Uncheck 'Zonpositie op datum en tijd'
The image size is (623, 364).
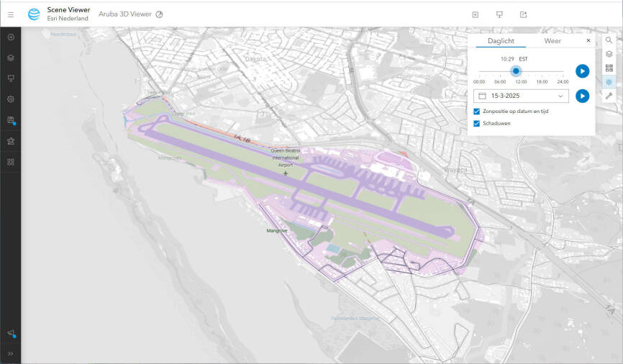(x=477, y=112)
